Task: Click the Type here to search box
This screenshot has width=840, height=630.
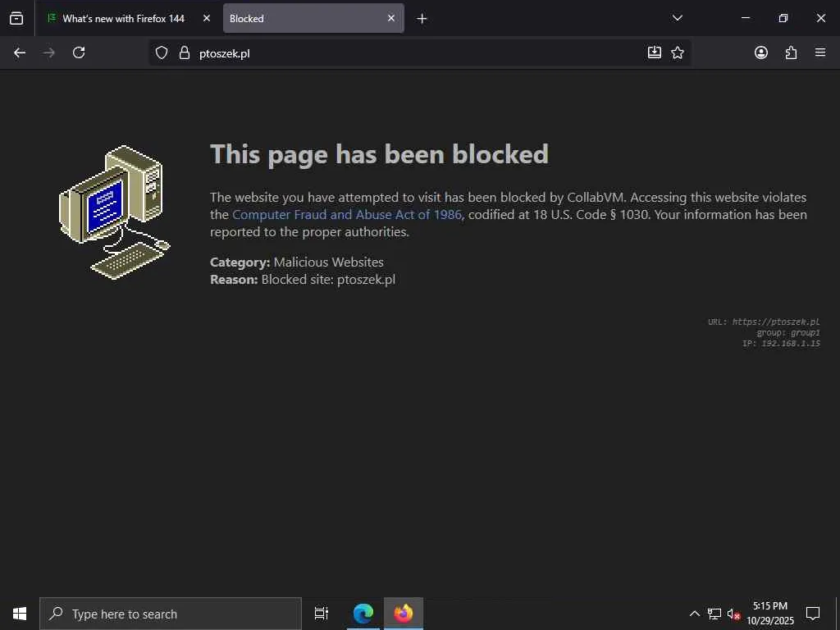Action: pos(171,614)
